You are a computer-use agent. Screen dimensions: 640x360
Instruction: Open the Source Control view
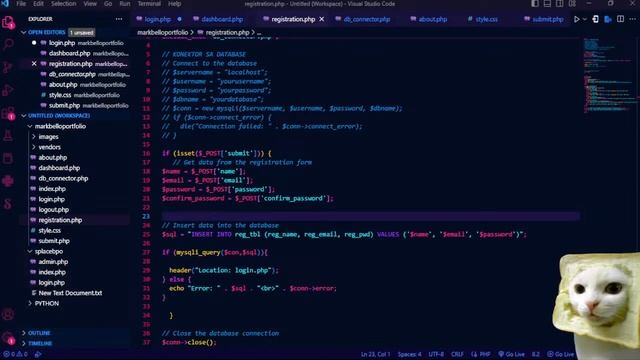pos(8,67)
